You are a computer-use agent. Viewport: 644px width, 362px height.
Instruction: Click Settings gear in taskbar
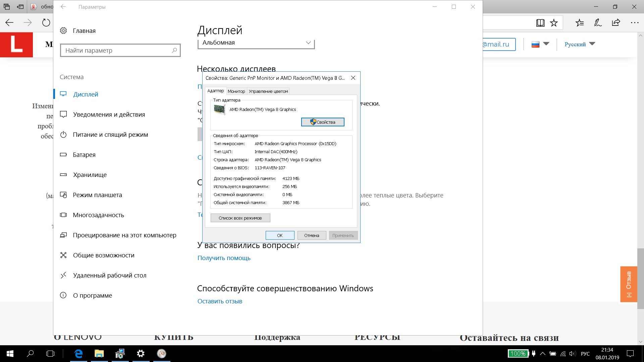141,354
